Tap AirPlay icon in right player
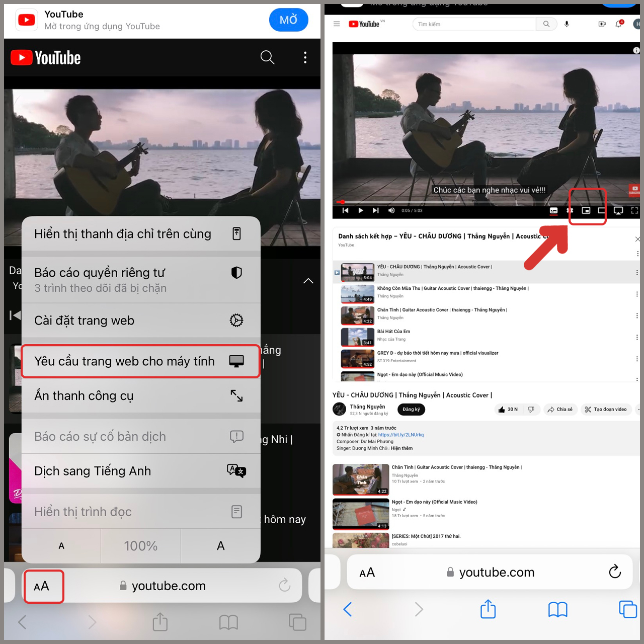This screenshot has height=644, width=644. click(618, 210)
